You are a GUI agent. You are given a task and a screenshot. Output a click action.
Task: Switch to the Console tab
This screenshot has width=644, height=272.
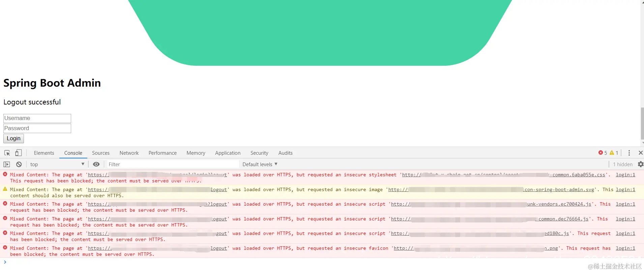(x=73, y=153)
